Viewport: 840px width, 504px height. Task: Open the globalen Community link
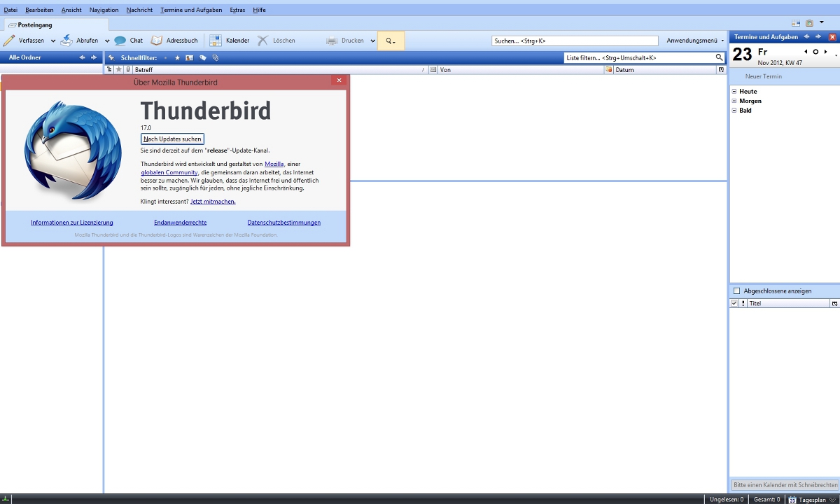click(169, 172)
